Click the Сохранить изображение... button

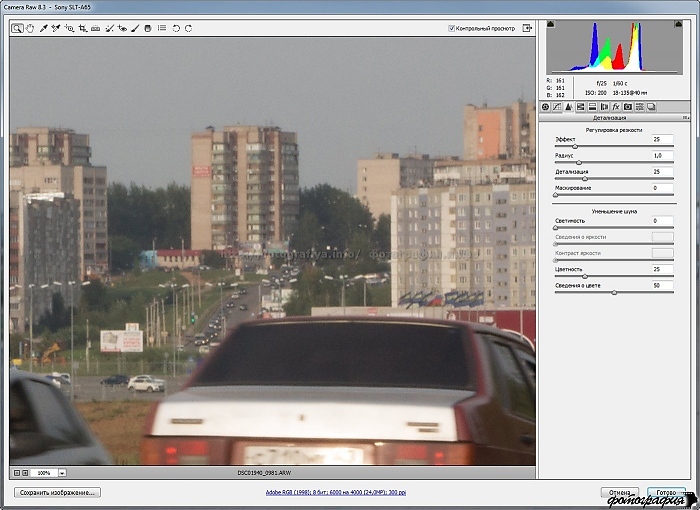57,493
